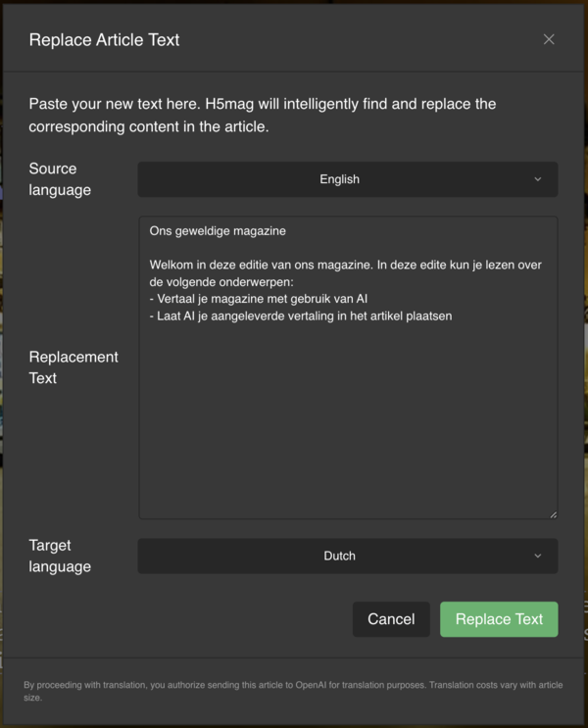Click the "Welkom in deze editie" paragraph
Screen dimensions: 588x728
[343, 265]
